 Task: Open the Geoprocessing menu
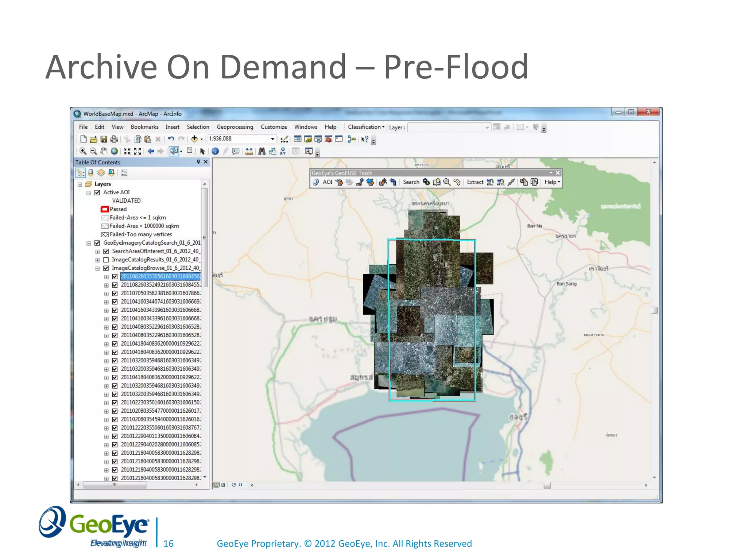(235, 127)
